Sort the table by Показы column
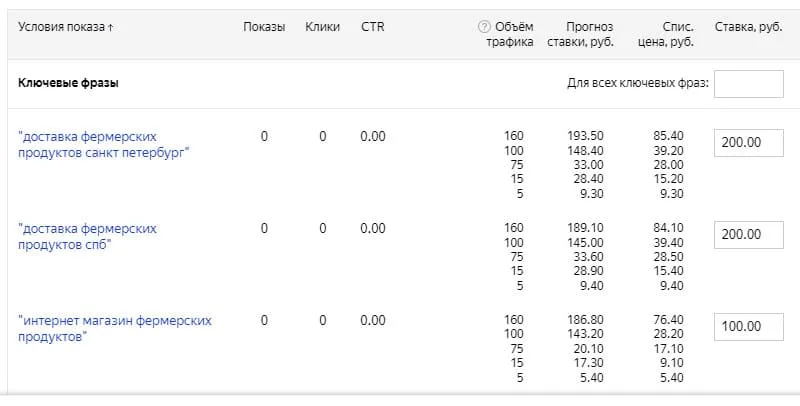 tap(263, 26)
